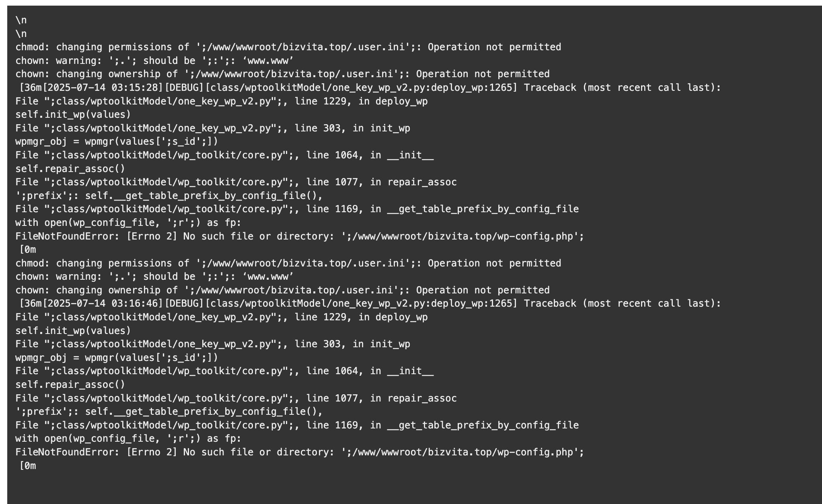
Task: Click first 'with open(wp_config_file' line
Action: pos(128,223)
